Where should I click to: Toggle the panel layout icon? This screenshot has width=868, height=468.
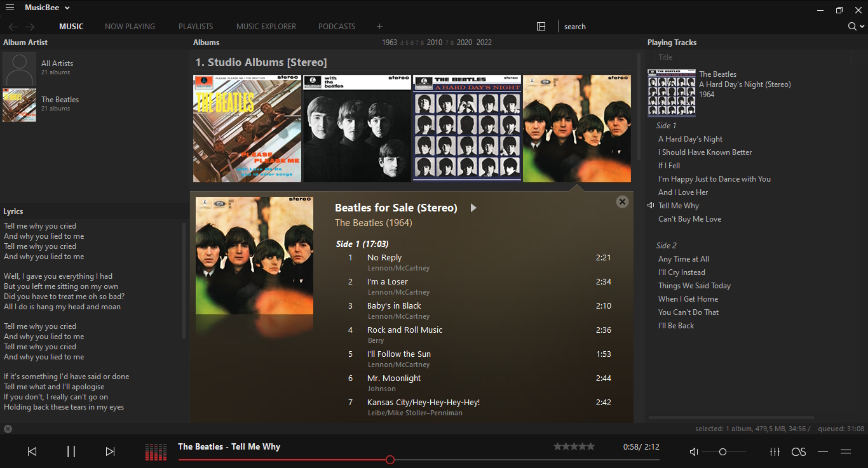[541, 27]
